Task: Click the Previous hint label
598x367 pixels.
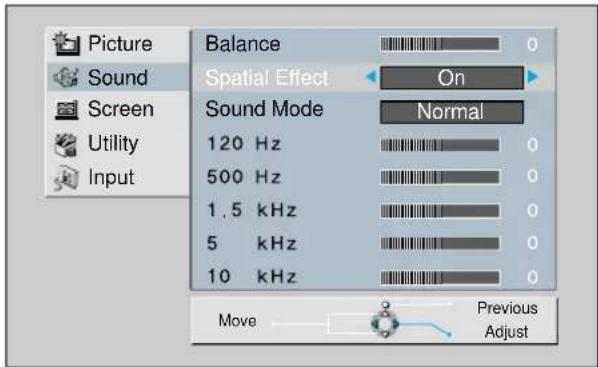Action: 508,308
